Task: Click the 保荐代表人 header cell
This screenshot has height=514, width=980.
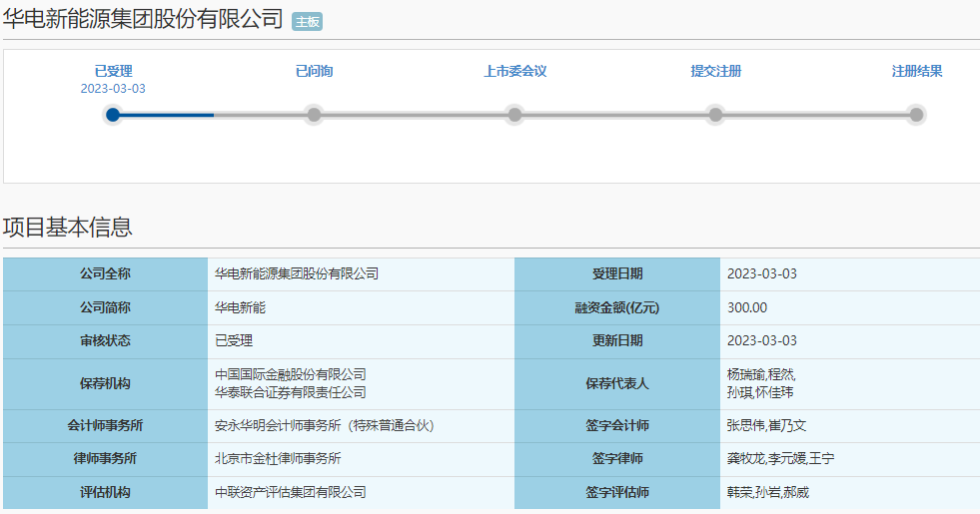Action: [x=617, y=384]
